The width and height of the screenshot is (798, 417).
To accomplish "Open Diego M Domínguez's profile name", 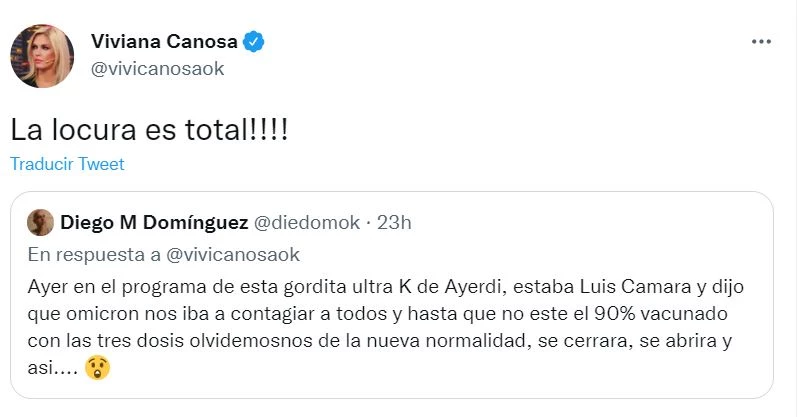I will point(156,221).
